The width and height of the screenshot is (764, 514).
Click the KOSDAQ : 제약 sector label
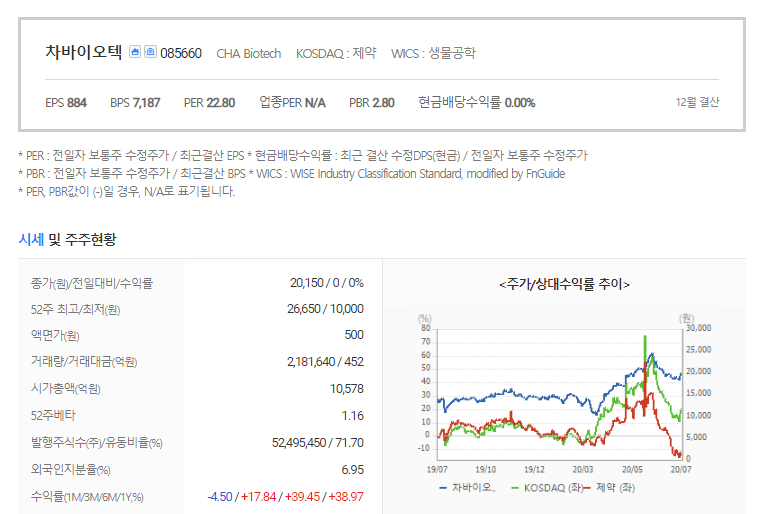coord(336,53)
